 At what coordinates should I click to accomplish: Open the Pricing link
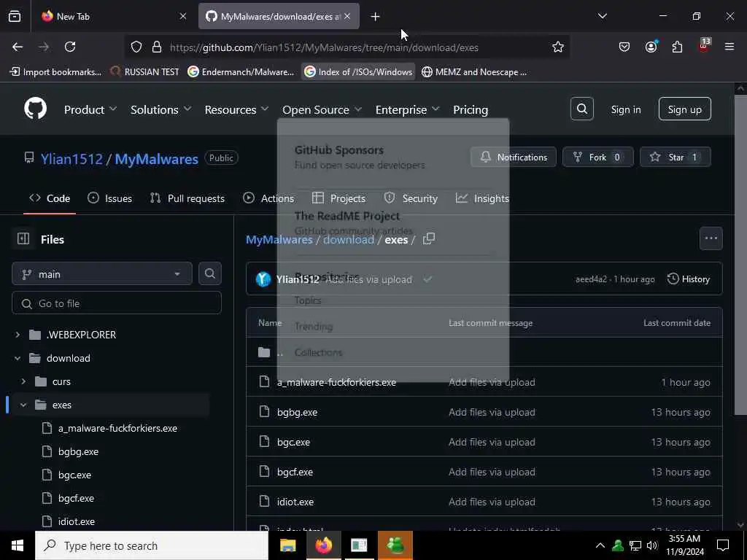tap(471, 109)
